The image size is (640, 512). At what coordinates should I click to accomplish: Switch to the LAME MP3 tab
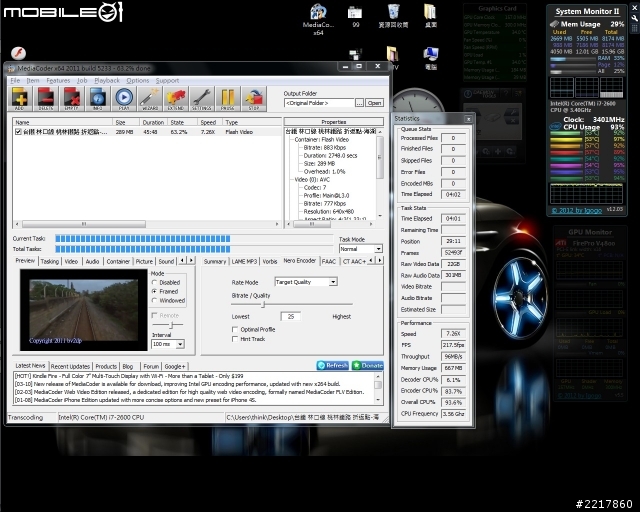[244, 261]
